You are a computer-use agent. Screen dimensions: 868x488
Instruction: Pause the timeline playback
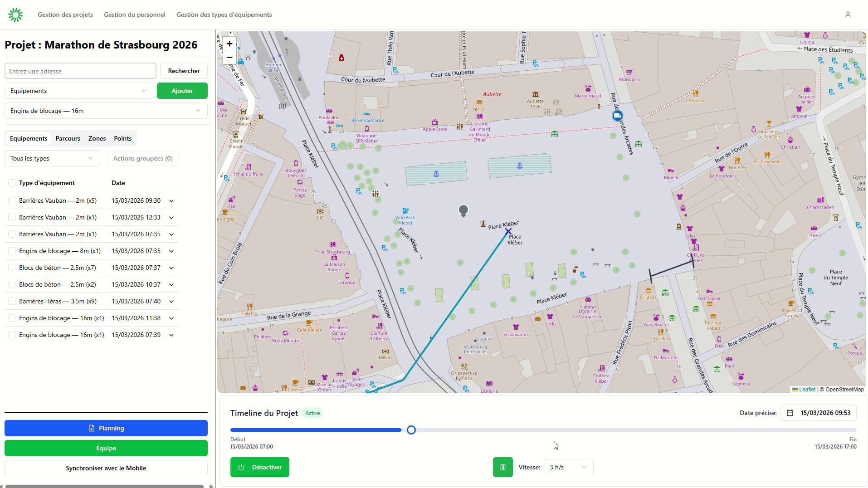coord(502,467)
